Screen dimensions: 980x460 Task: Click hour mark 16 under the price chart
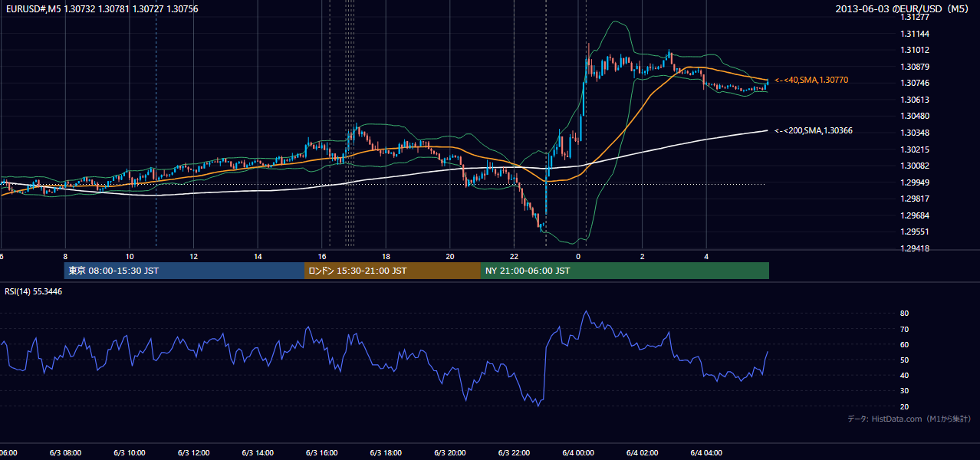(x=322, y=257)
